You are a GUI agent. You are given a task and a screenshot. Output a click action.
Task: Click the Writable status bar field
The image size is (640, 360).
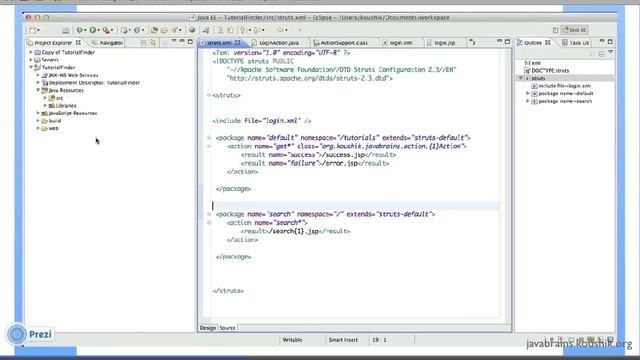[292, 340]
